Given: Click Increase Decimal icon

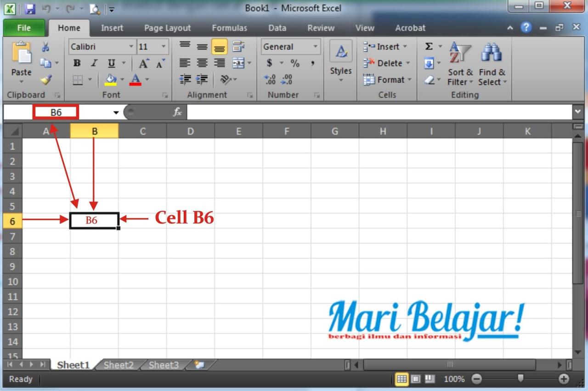Looking at the screenshot, I should click(x=270, y=80).
